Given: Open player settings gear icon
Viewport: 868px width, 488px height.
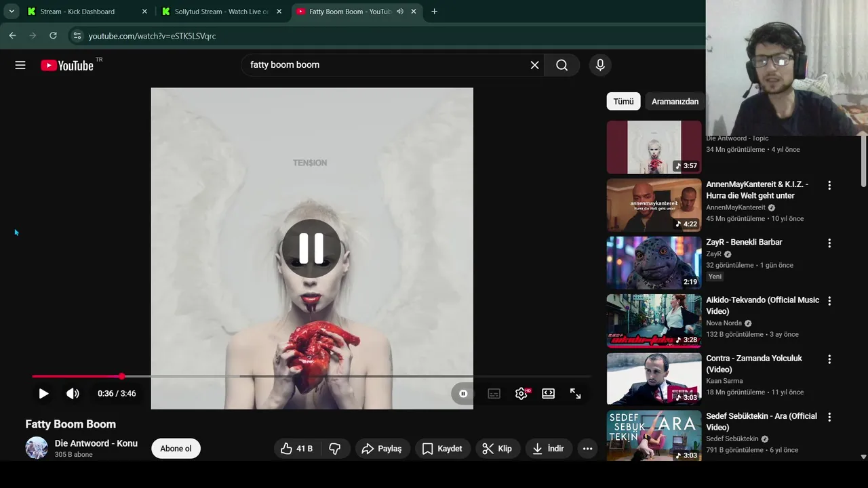Looking at the screenshot, I should coord(521,393).
